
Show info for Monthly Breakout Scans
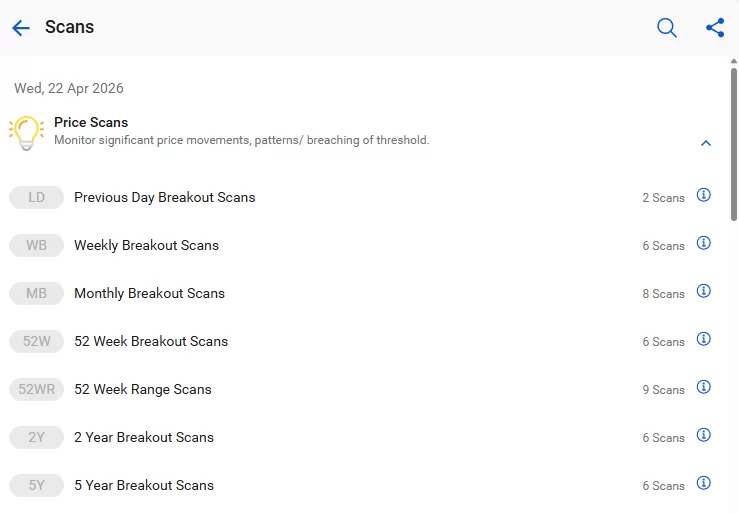point(704,291)
